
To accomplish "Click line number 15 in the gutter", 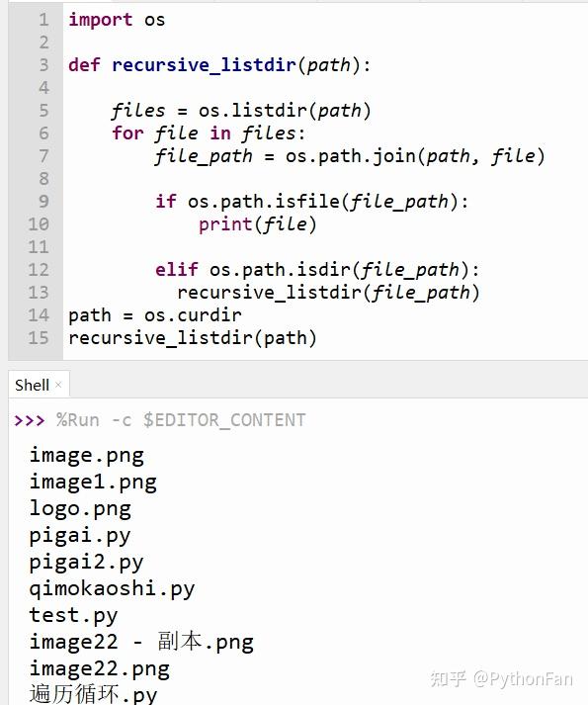I will tap(39, 337).
